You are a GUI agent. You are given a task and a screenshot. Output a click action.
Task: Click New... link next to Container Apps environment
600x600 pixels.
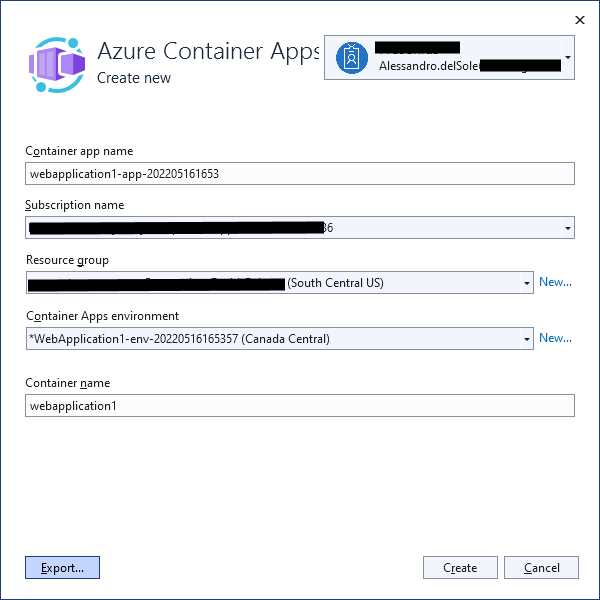pos(555,338)
